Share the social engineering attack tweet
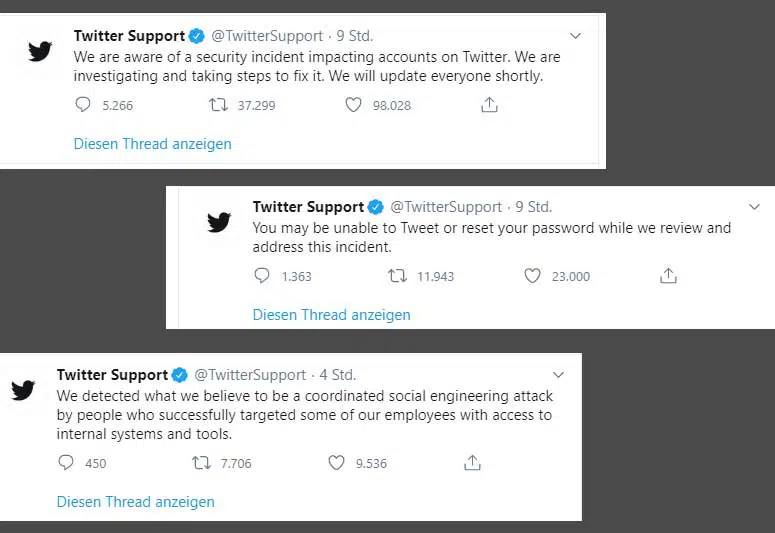 click(473, 463)
